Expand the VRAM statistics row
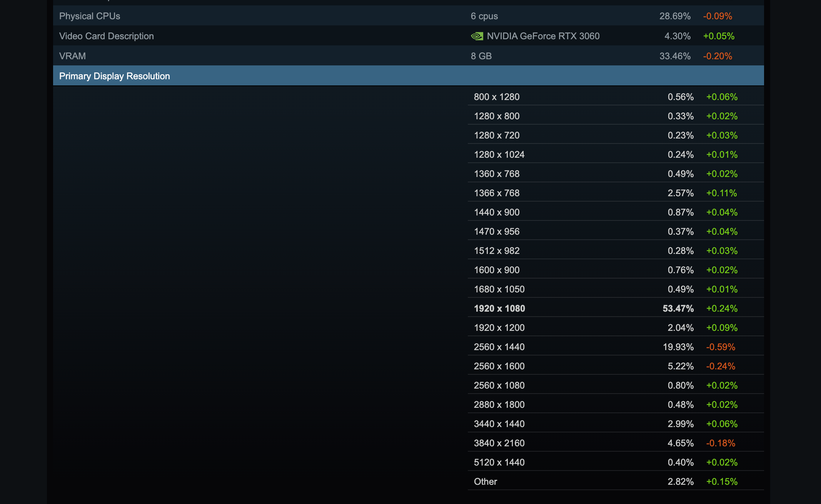Image resolution: width=821 pixels, height=504 pixels. tap(72, 55)
